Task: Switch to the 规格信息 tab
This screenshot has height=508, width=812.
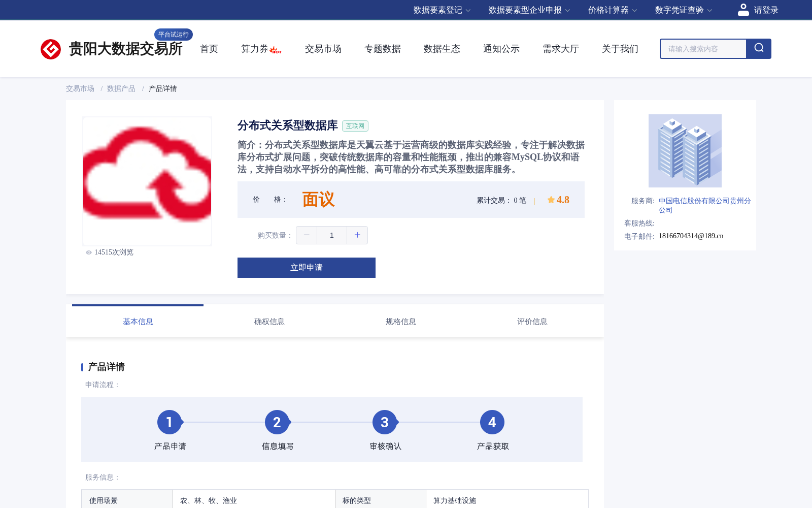Action: 401,322
